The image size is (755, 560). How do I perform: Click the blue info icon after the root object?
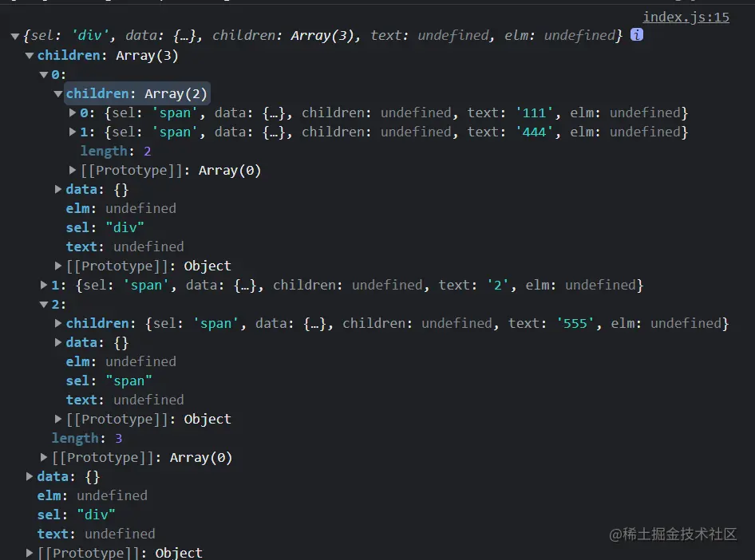[x=637, y=34]
